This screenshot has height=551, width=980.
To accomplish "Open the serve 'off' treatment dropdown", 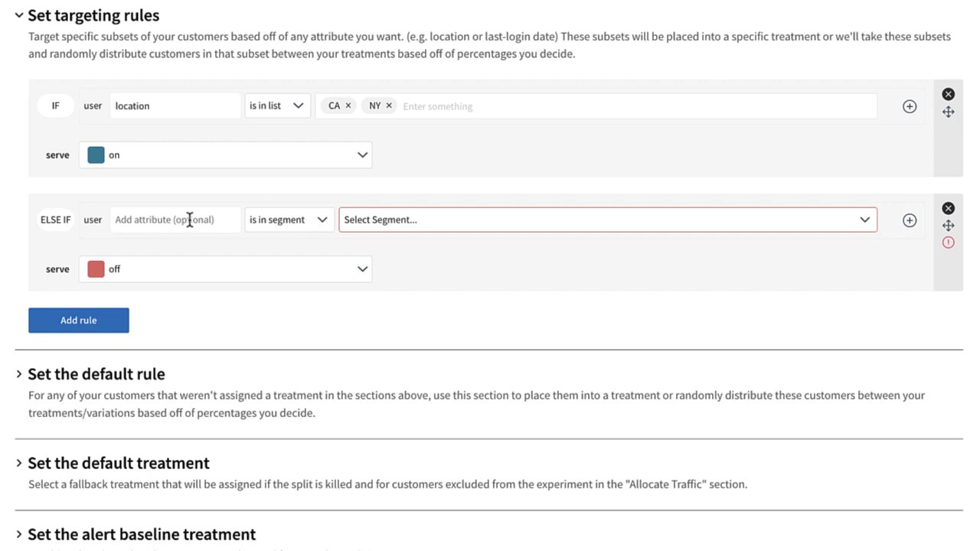I will (x=226, y=269).
